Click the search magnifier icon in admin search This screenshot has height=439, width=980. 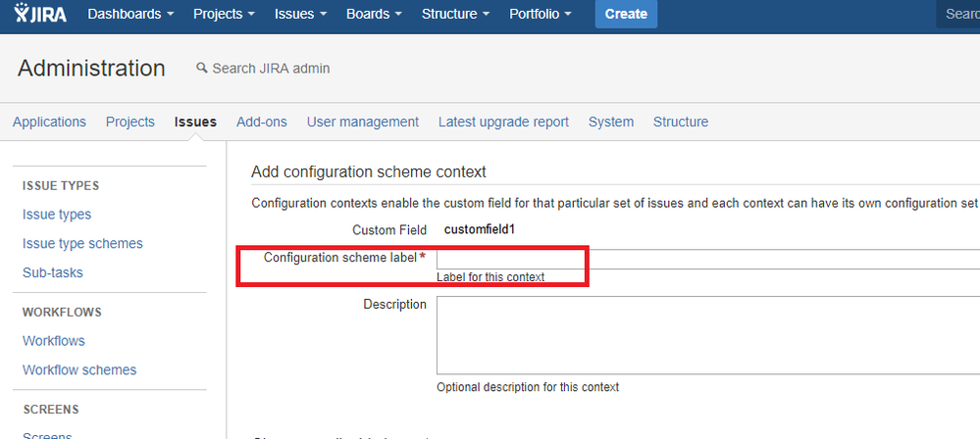coord(201,68)
